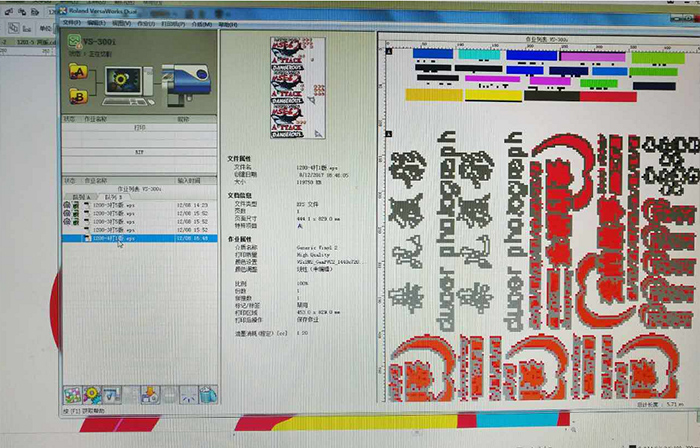This screenshot has width=700, height=448.
Task: Select the queue A folder icon
Action: 78,71
